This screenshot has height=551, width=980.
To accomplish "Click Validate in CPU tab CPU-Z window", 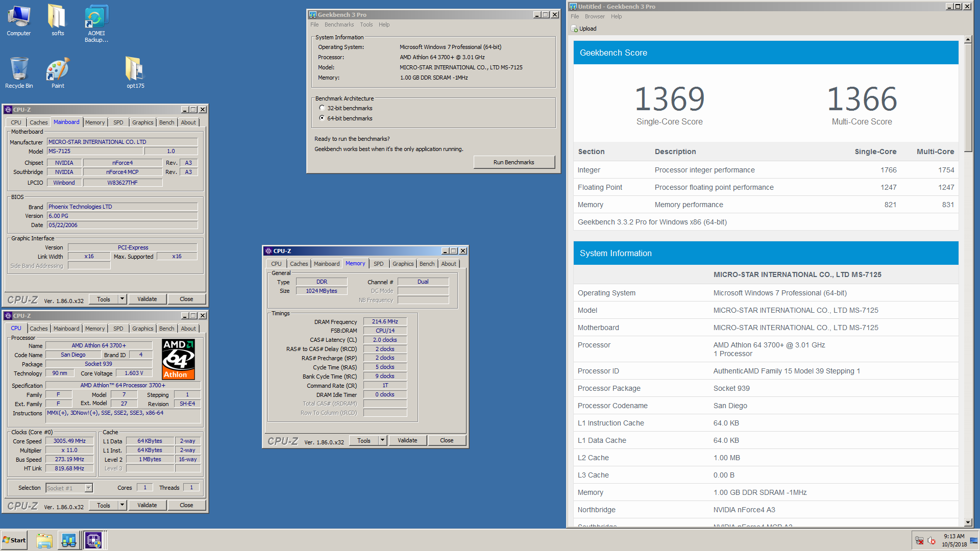I will (x=147, y=505).
